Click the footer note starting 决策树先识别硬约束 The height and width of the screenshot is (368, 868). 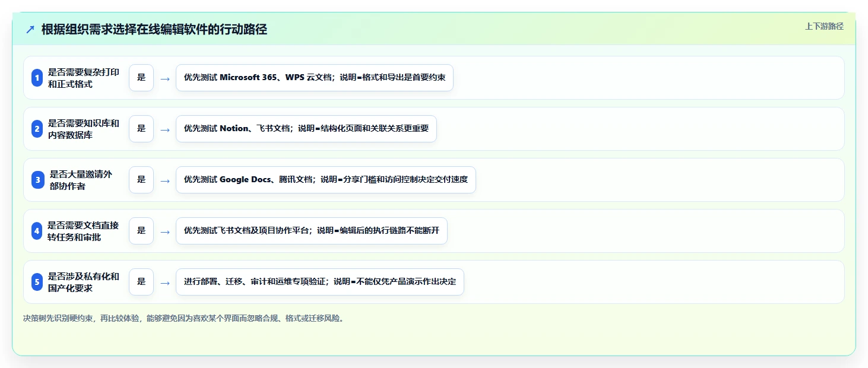[x=184, y=318]
